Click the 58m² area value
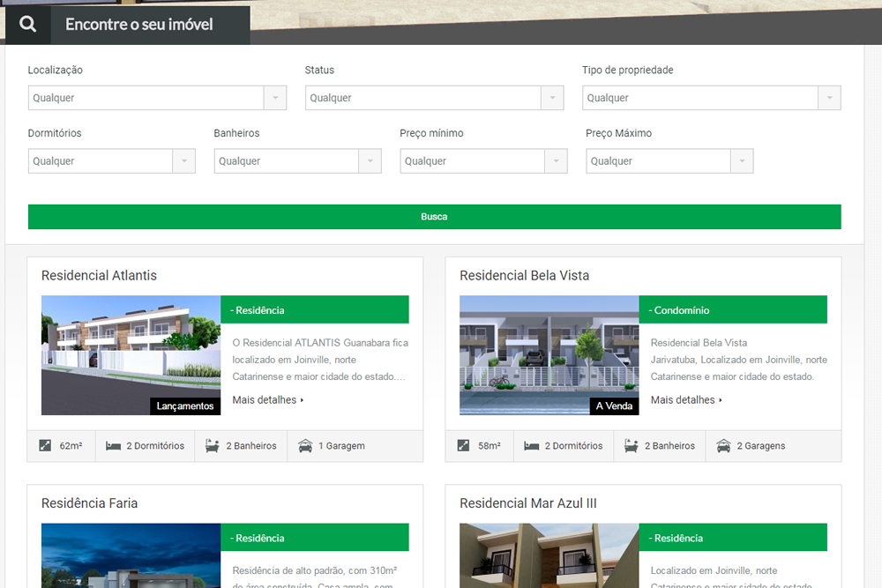 pyautogui.click(x=490, y=446)
